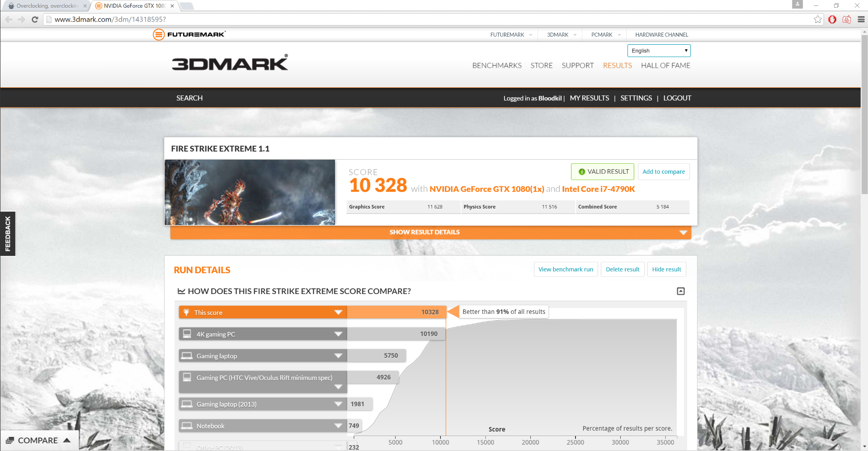Click the Bloodkil username link

pyautogui.click(x=550, y=99)
